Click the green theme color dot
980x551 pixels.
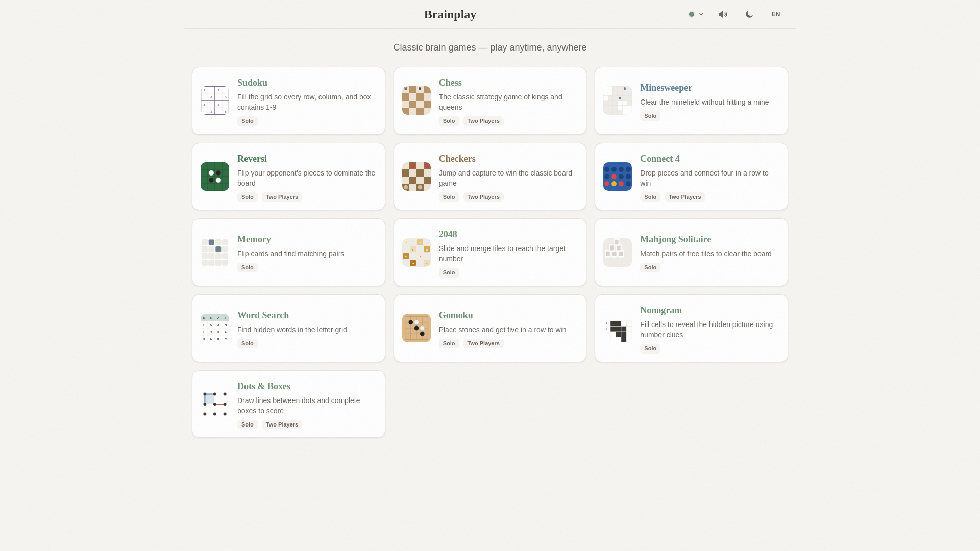(692, 14)
